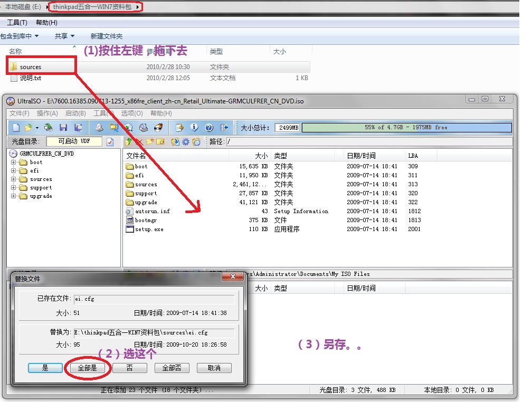
Task: Click the disc properties checkmark icon
Action: click(x=110, y=142)
